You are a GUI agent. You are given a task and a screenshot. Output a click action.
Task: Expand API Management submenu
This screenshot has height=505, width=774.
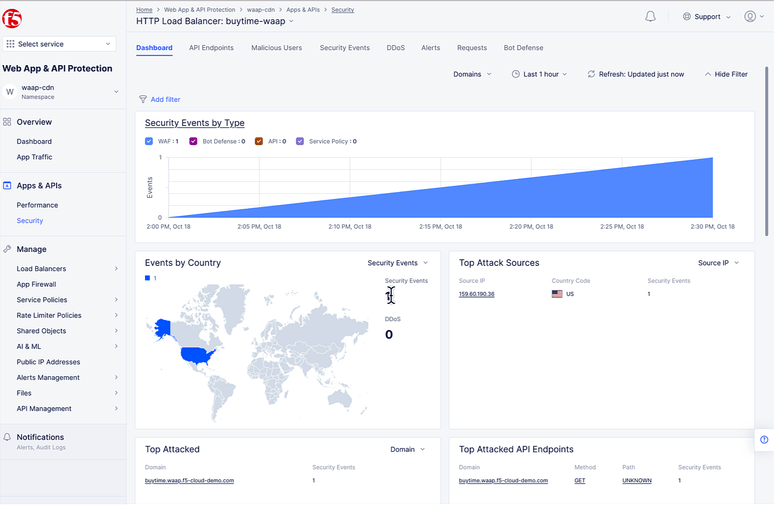pyautogui.click(x=116, y=409)
